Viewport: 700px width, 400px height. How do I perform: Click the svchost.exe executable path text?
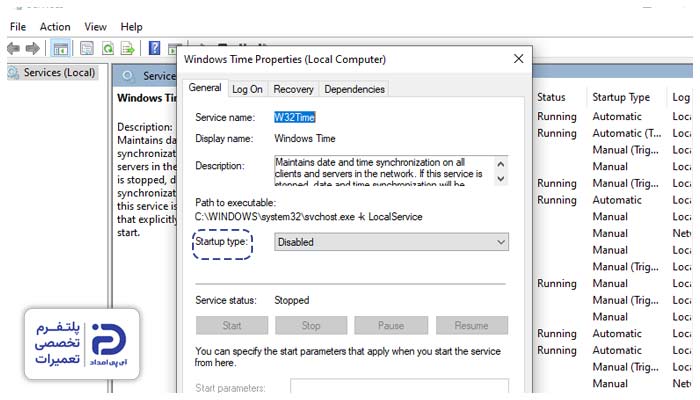[x=308, y=217]
